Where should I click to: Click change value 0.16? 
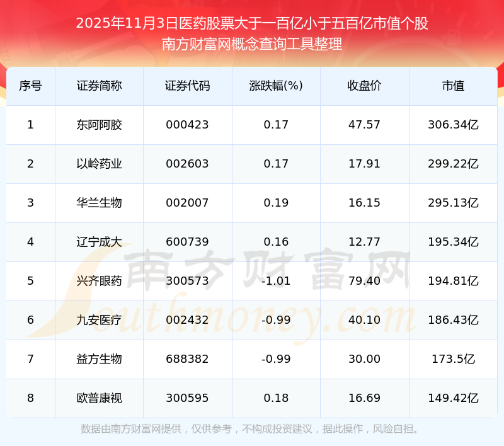(x=276, y=242)
